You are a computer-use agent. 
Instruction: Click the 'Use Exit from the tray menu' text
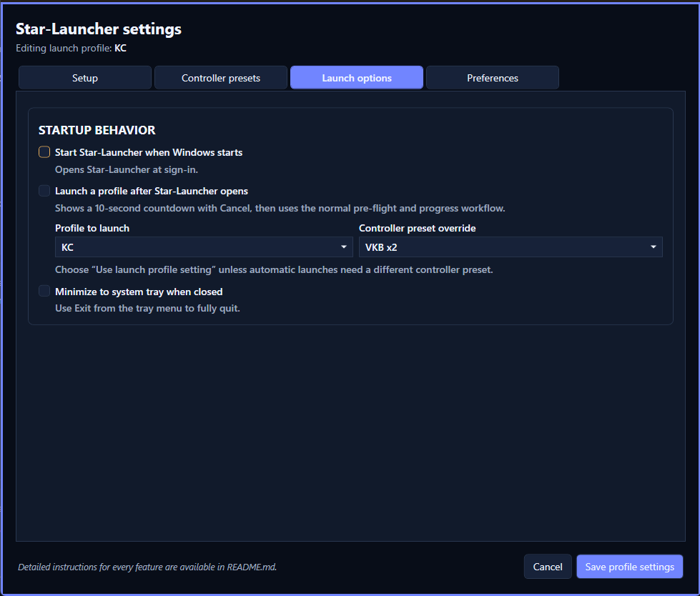click(x=147, y=308)
